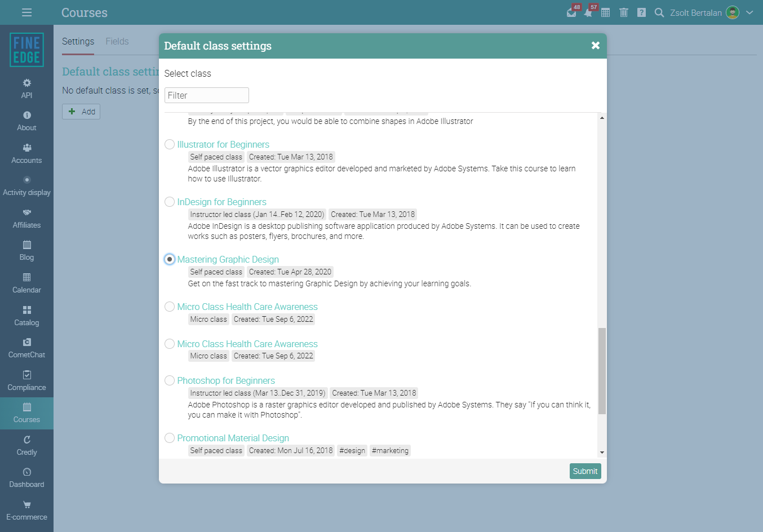Image resolution: width=763 pixels, height=532 pixels.
Task: Select the Mastering Graphic Design radio button
Action: point(170,259)
